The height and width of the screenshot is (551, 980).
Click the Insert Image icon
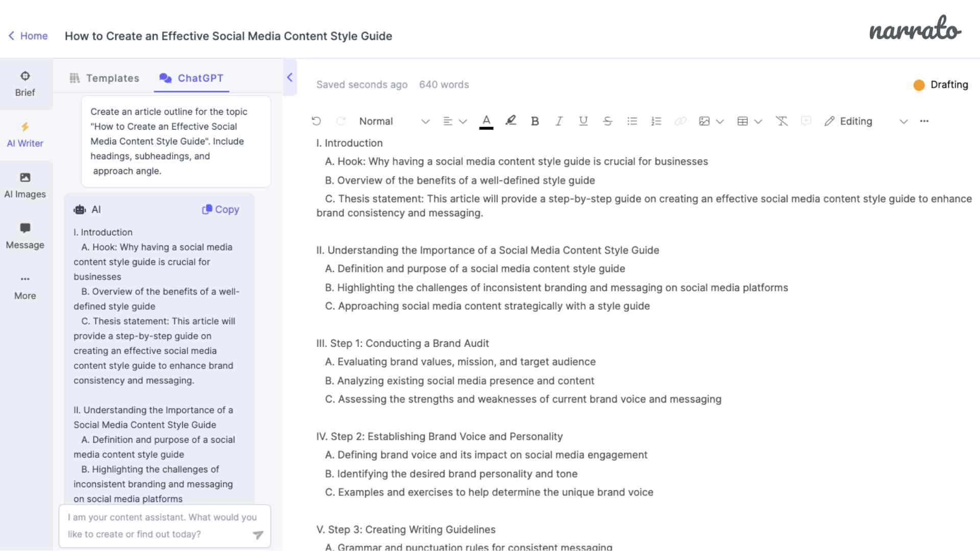703,121
